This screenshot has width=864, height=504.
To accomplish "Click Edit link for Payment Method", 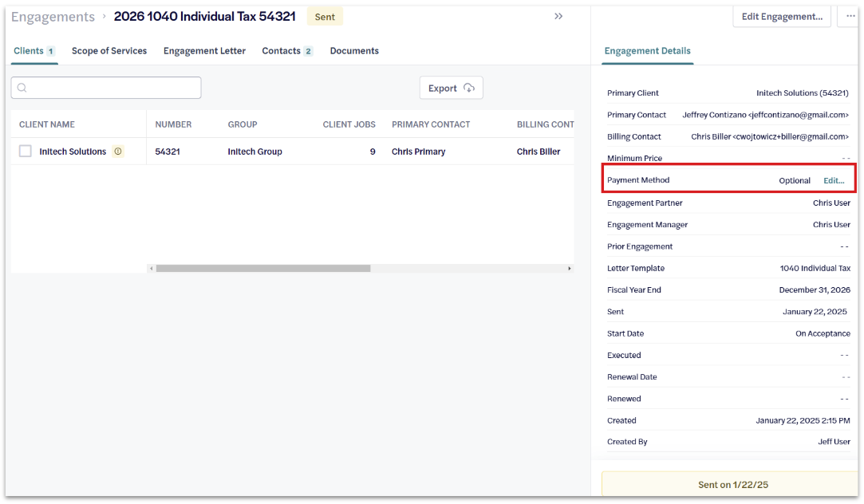I will click(834, 181).
